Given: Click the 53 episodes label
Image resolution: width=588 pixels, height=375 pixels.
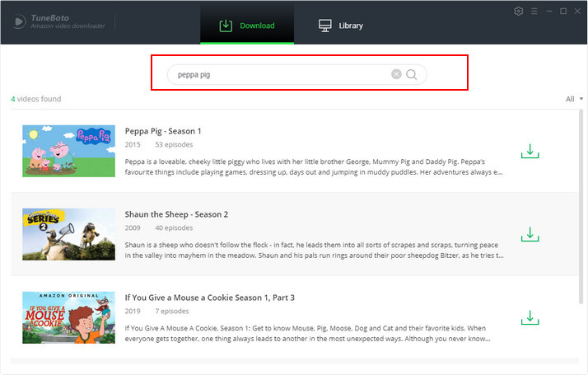Looking at the screenshot, I should (174, 144).
